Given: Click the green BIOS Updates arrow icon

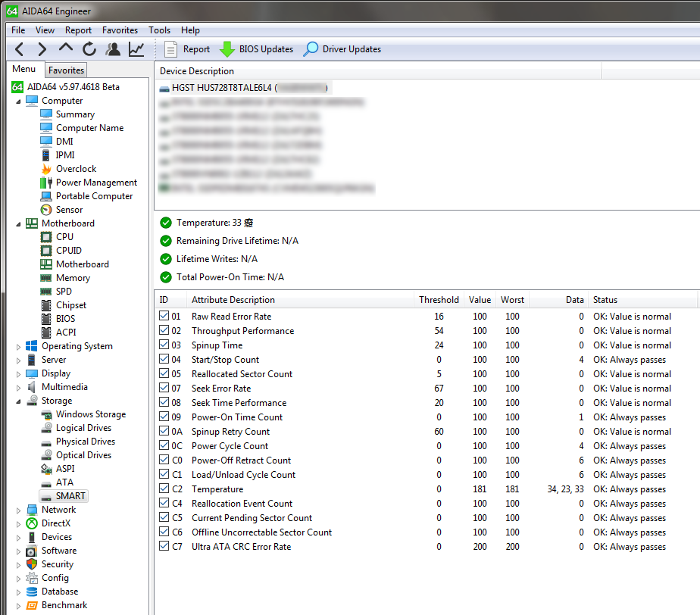Looking at the screenshot, I should (227, 49).
